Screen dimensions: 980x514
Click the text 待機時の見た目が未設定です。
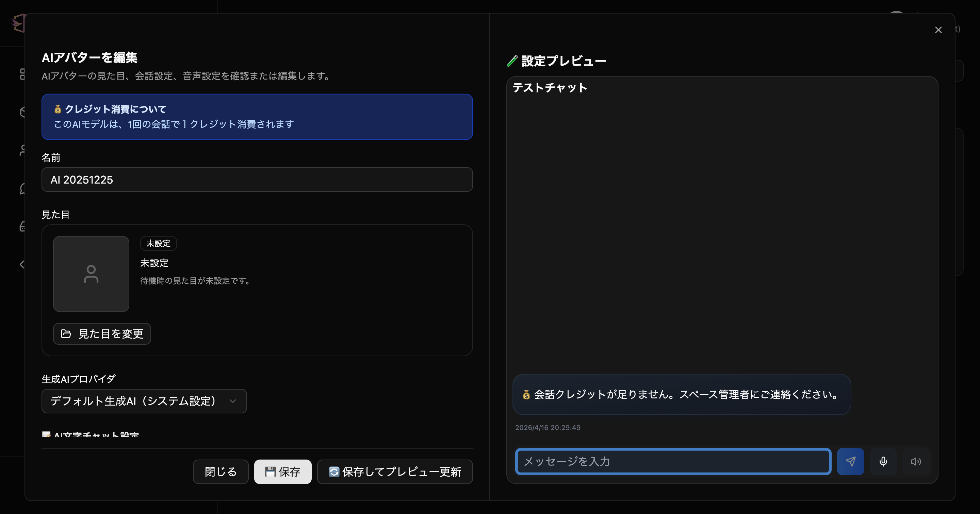196,280
